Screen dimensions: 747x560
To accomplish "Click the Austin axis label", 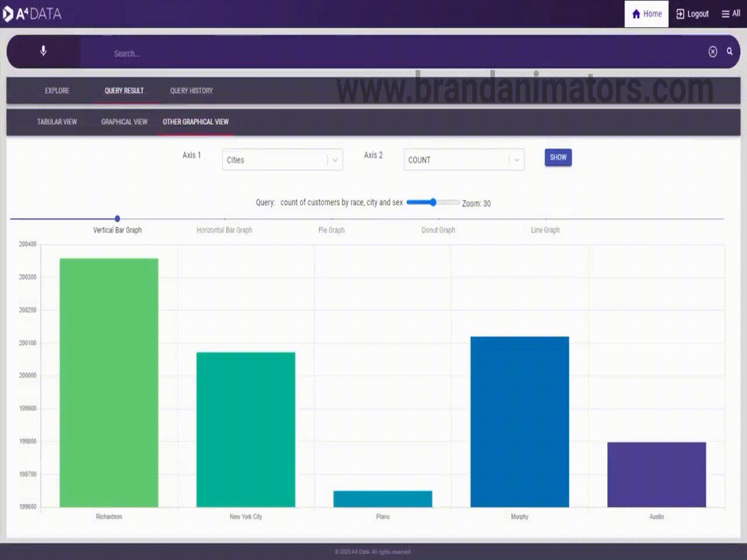I will [656, 517].
